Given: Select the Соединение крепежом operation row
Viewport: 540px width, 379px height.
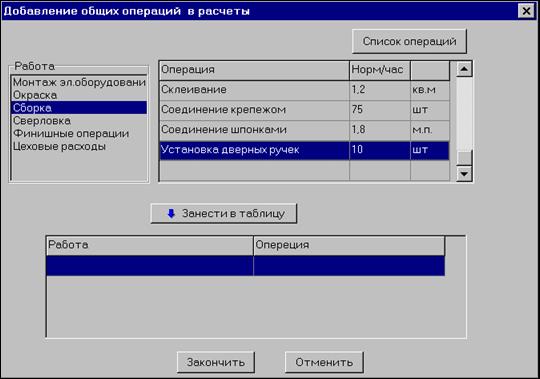Looking at the screenshot, I should (x=304, y=110).
